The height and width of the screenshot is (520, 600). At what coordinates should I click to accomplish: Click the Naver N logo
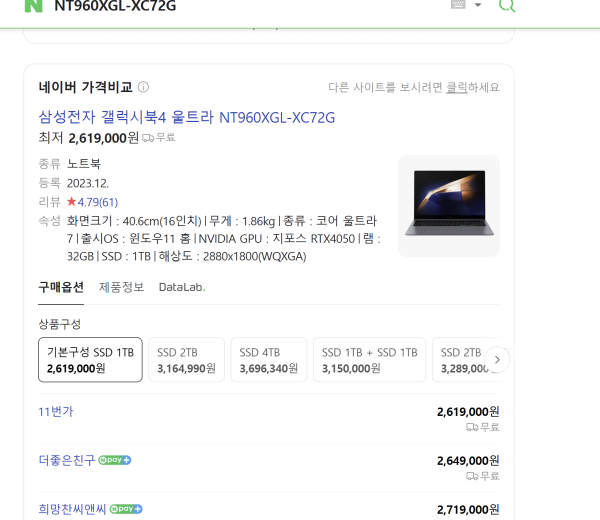[x=33, y=6]
